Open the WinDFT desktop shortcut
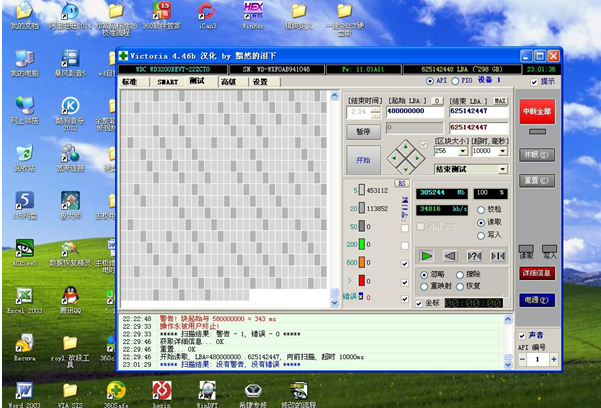The image size is (601, 408). [x=207, y=395]
